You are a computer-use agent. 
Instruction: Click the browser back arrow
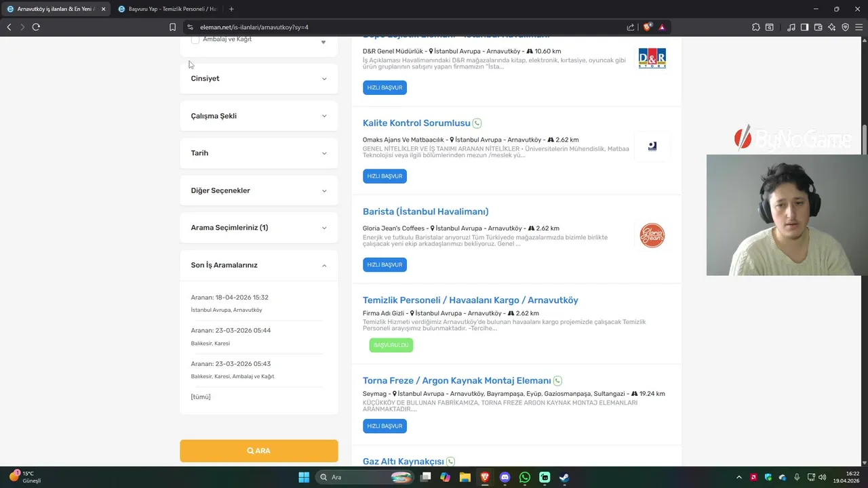pyautogui.click(x=9, y=27)
